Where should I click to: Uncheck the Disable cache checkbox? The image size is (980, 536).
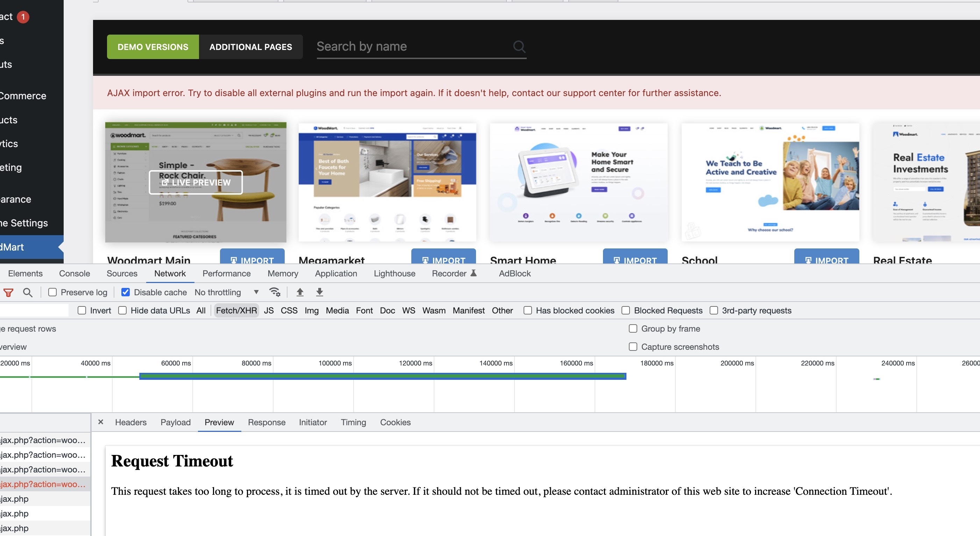tap(126, 292)
